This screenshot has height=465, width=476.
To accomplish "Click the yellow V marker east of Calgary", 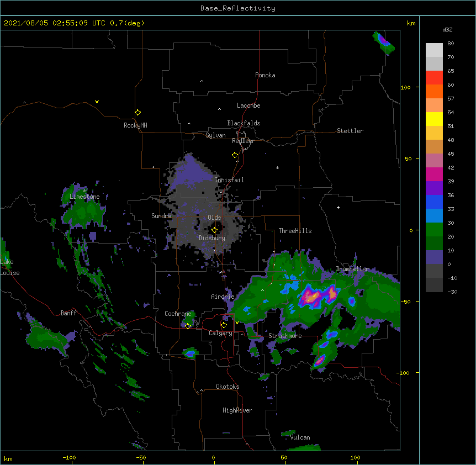I will point(237,323).
